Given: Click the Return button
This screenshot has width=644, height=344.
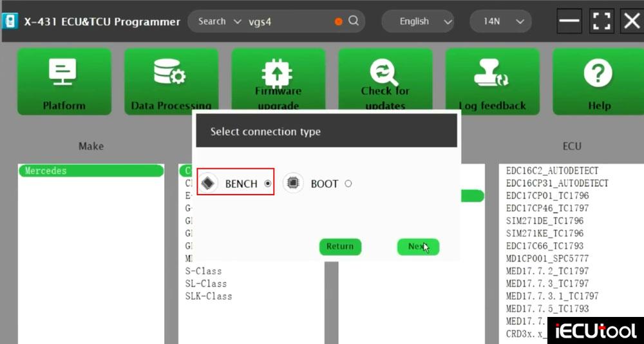Looking at the screenshot, I should point(340,247).
